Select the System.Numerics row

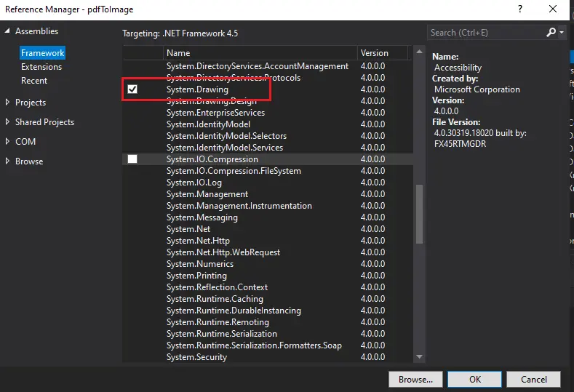tap(268, 264)
